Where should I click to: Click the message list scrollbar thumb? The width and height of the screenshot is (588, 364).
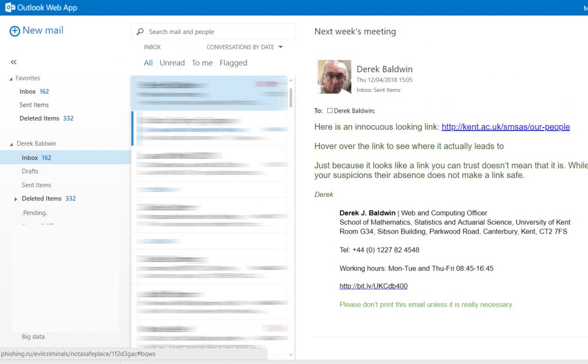pos(291,98)
